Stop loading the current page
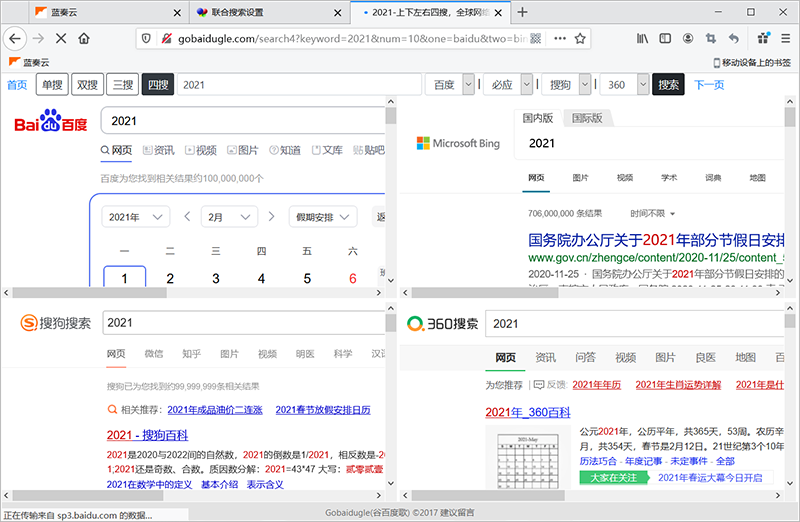 pos(62,38)
